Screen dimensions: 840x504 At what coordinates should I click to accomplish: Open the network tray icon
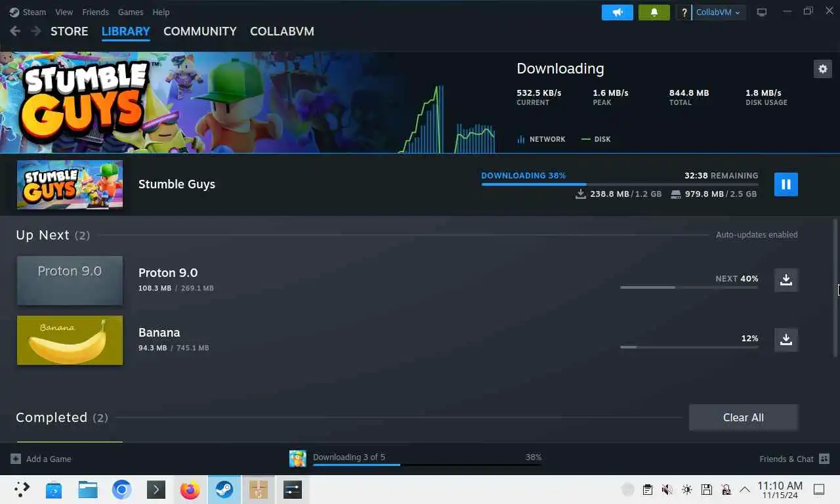click(x=726, y=490)
